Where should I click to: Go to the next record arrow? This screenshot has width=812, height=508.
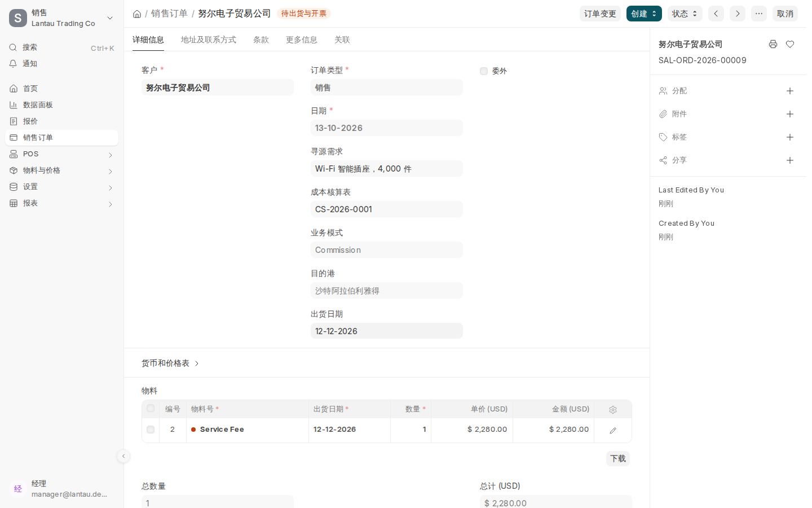738,14
